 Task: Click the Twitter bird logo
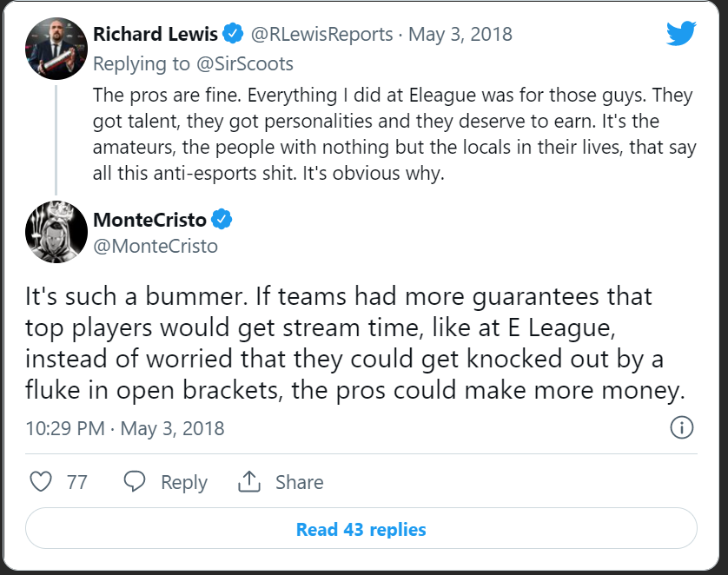point(681,35)
